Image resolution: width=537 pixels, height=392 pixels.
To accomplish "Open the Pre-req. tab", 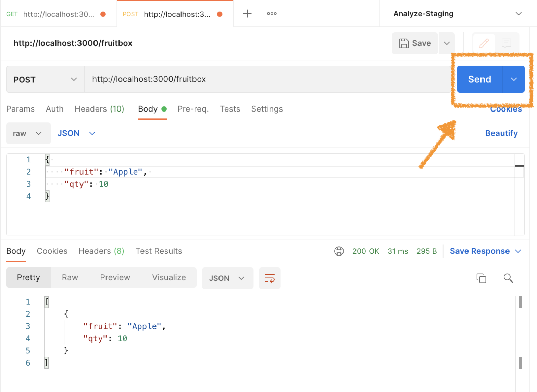I will tap(193, 109).
